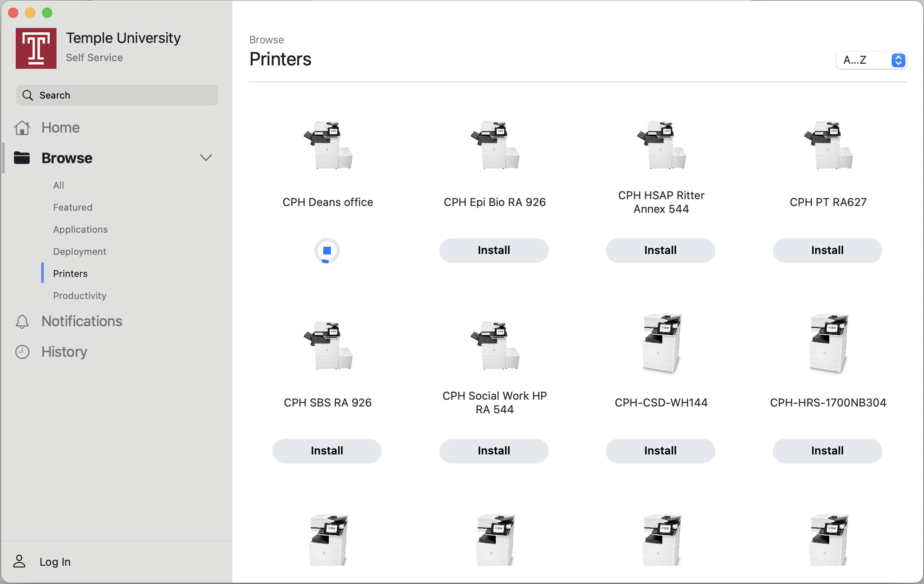Image resolution: width=924 pixels, height=584 pixels.
Task: Install CPH-CSD-WH144 printer
Action: (660, 451)
